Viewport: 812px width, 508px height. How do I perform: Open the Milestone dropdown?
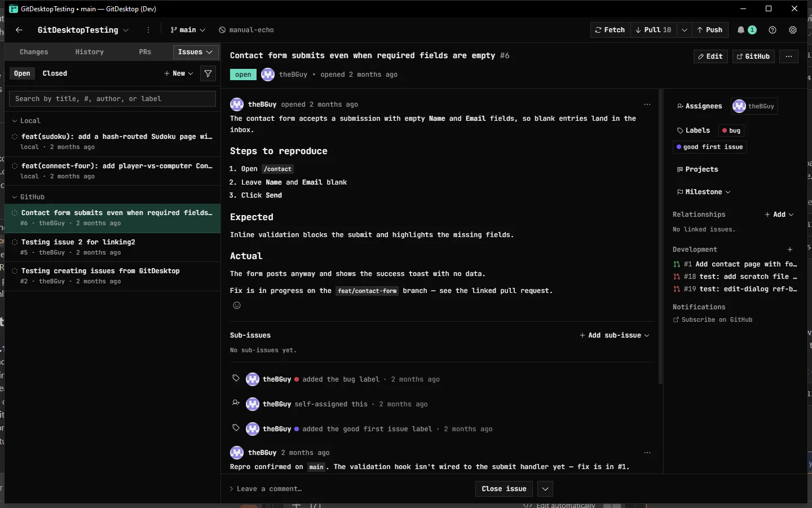tap(704, 192)
